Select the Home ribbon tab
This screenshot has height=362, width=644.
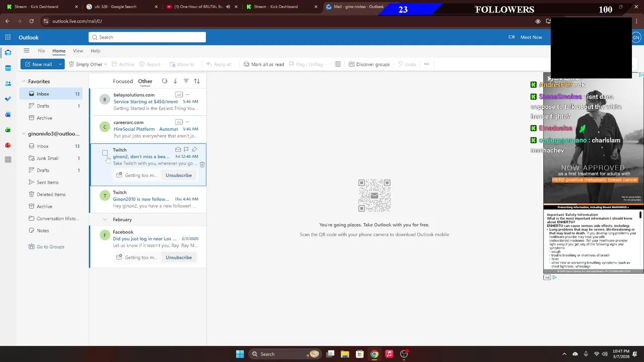point(59,51)
